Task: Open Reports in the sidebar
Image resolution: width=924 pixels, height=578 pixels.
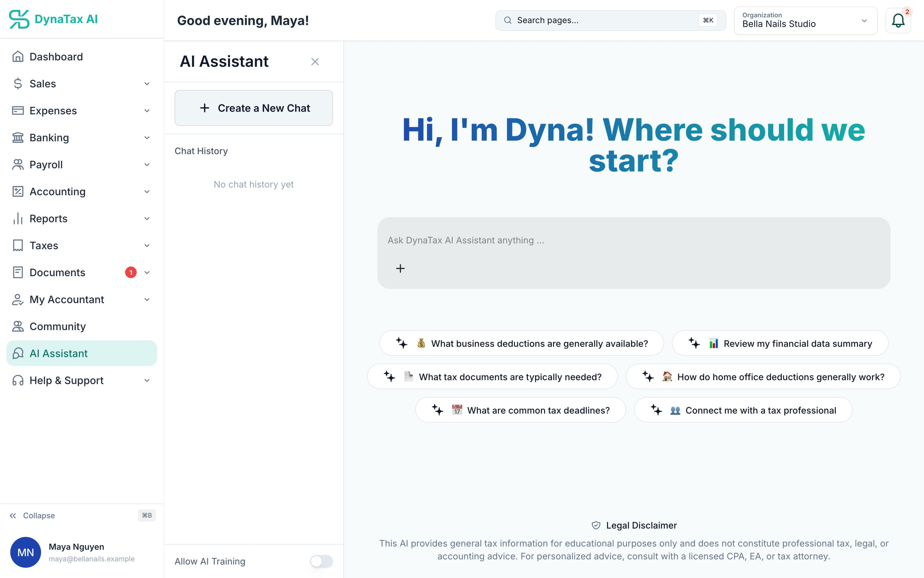Action: click(x=82, y=218)
